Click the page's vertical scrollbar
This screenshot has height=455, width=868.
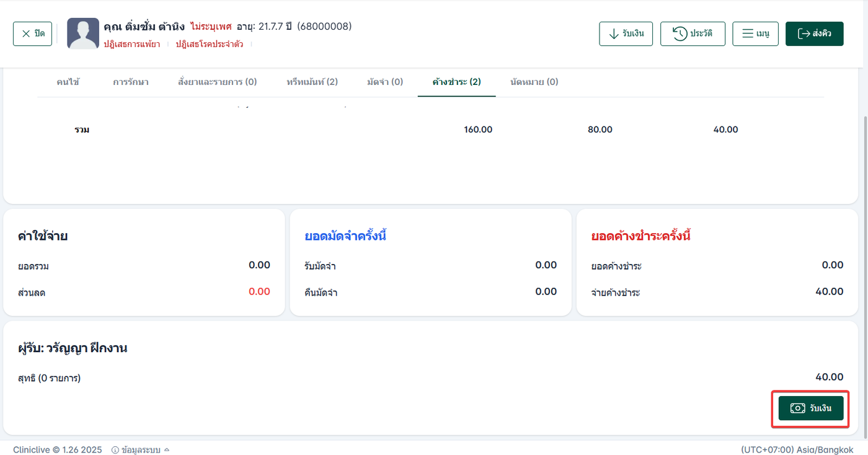(865, 248)
